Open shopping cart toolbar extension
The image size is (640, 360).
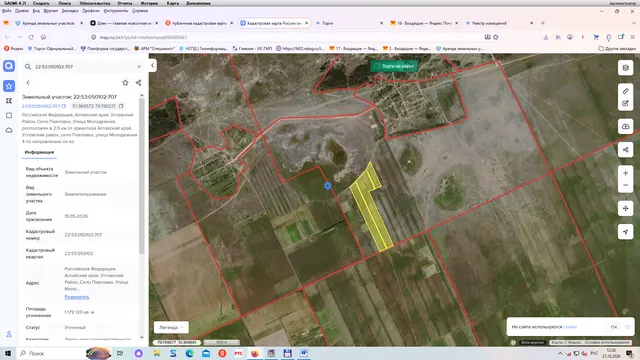coord(596,37)
